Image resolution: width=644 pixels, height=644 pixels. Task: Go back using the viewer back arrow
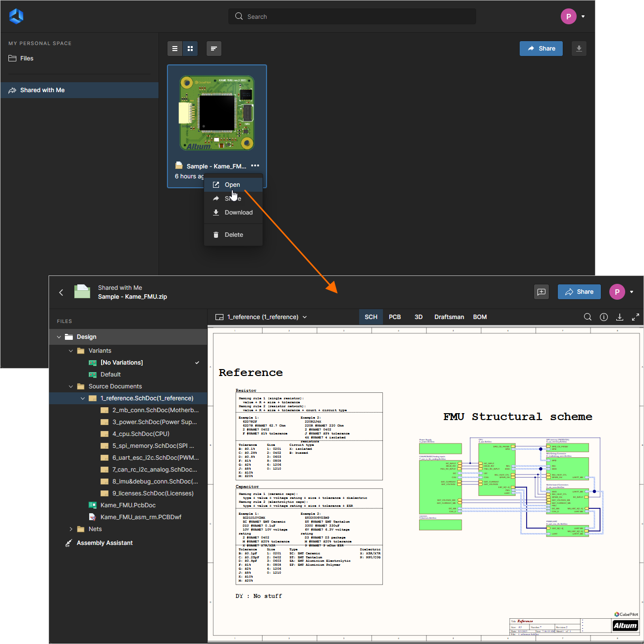coord(61,292)
